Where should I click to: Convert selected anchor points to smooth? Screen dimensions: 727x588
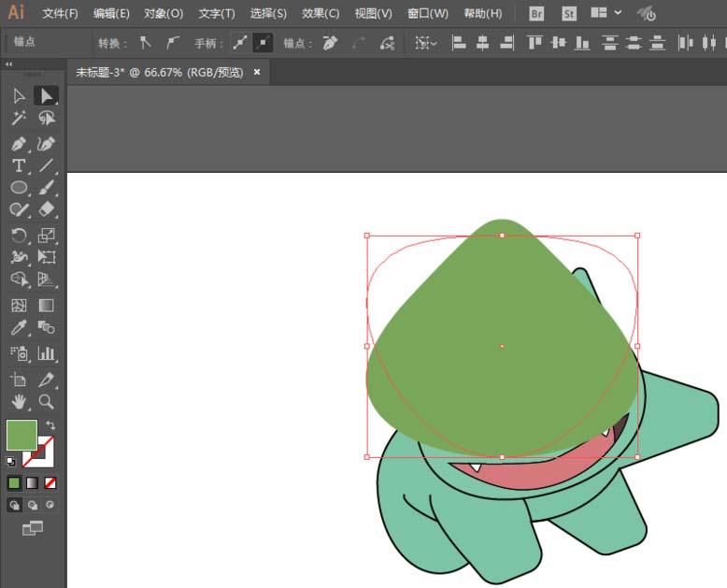click(x=173, y=43)
